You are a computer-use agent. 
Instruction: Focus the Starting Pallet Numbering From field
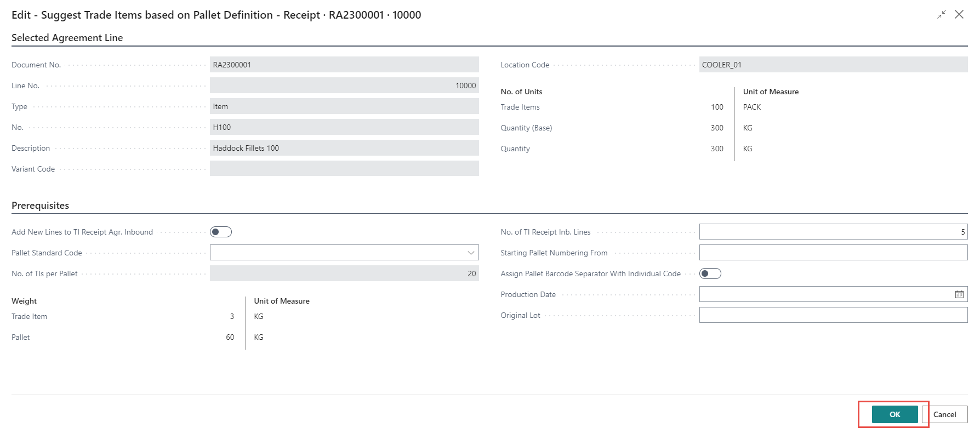[x=832, y=253]
